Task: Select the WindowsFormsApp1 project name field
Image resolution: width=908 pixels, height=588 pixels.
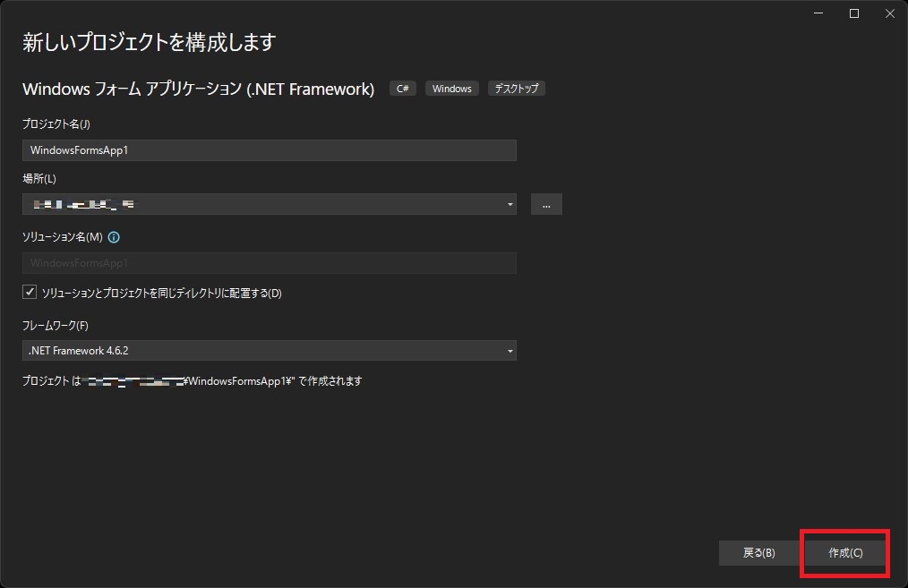Action: pyautogui.click(x=269, y=149)
